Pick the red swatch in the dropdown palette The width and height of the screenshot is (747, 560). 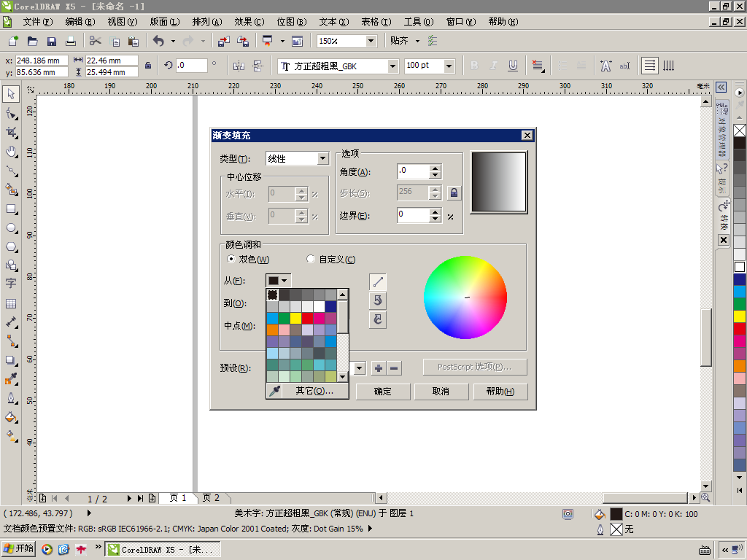point(307,318)
